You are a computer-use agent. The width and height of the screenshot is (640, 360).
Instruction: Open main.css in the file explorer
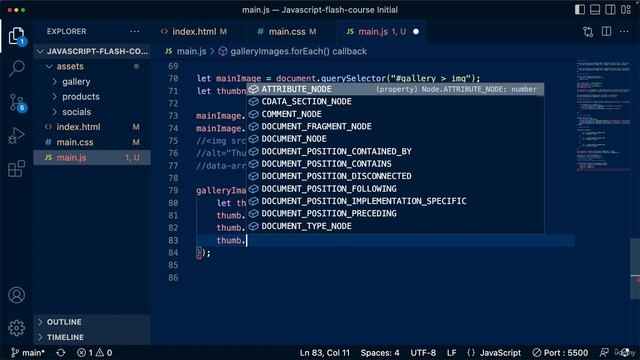click(x=92, y=142)
